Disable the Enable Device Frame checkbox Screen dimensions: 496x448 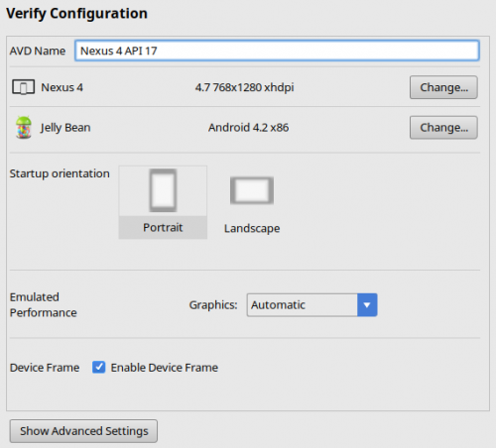point(98,367)
